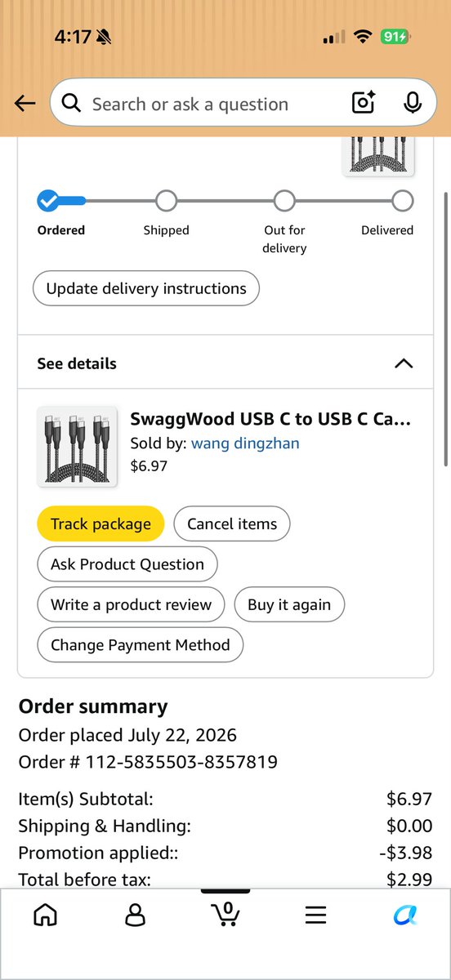Tap the cable product thumbnail in details
Image resolution: width=451 pixels, height=980 pixels.
(77, 447)
